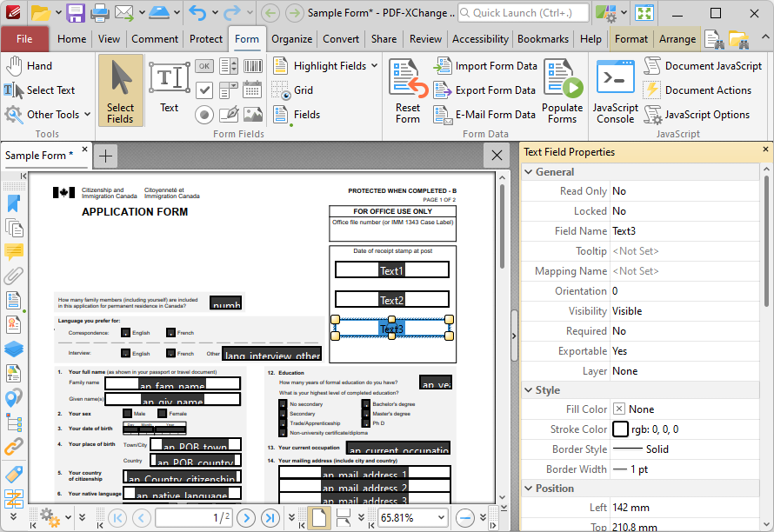Image resolution: width=774 pixels, height=532 pixels.
Task: Add an OK button form field
Action: click(x=204, y=66)
